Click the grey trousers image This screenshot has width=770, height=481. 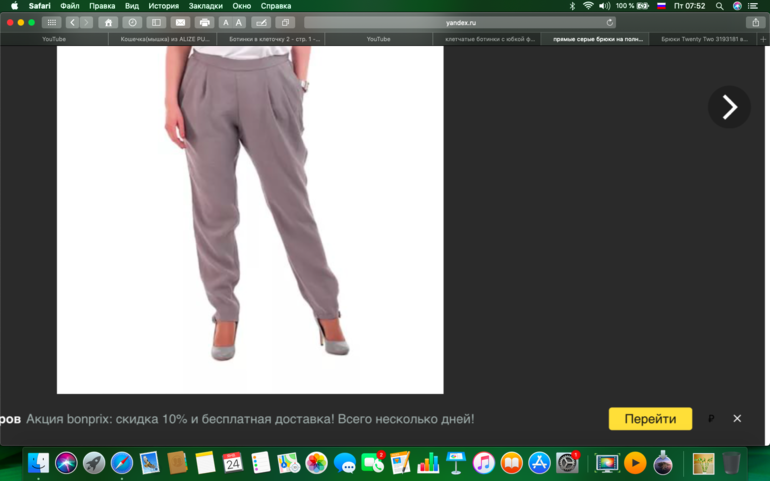click(250, 220)
